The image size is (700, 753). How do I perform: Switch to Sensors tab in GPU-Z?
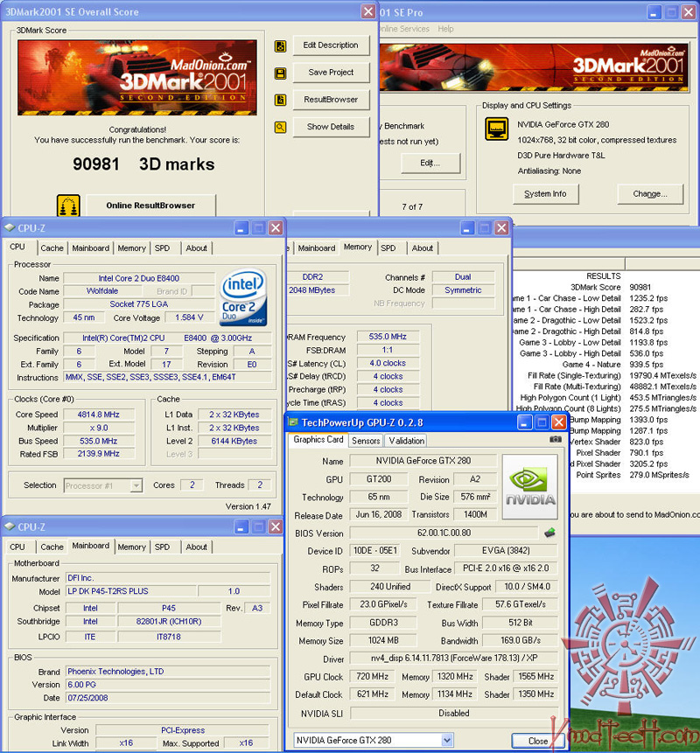pos(366,441)
